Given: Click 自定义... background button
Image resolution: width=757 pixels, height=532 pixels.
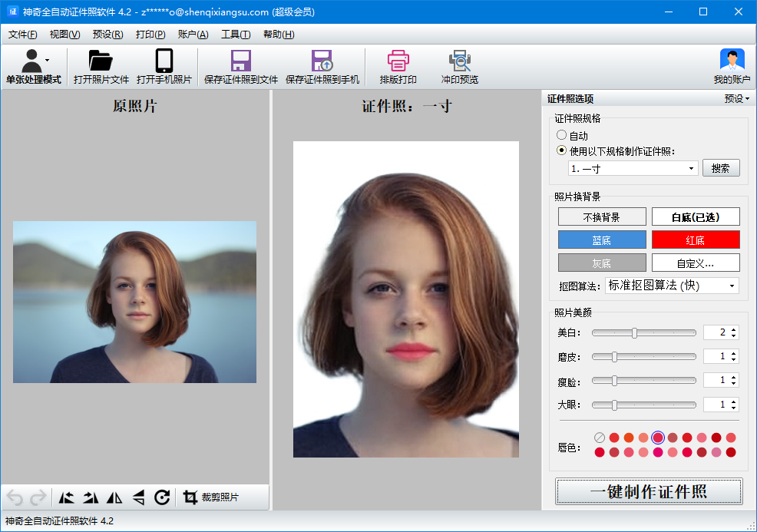Looking at the screenshot, I should [x=696, y=263].
